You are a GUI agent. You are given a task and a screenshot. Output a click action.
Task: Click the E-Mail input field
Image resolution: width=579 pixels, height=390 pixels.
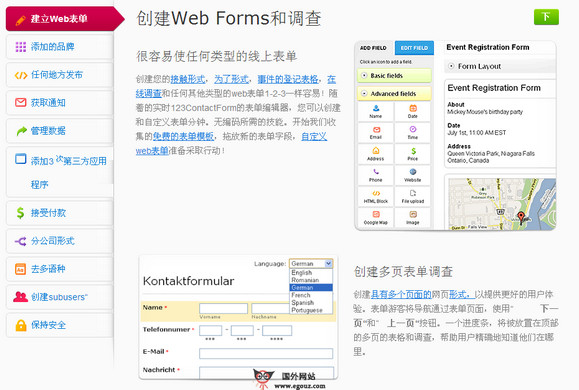point(266,353)
